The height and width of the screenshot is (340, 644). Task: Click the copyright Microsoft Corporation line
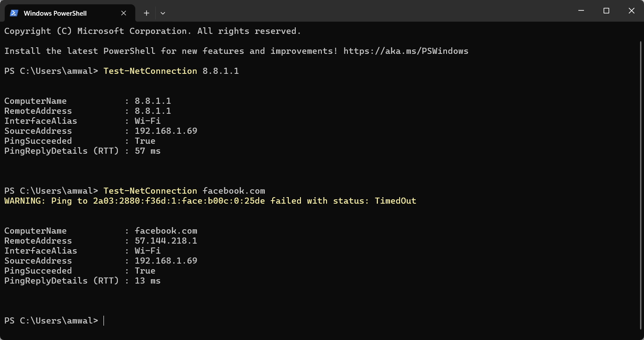click(152, 31)
